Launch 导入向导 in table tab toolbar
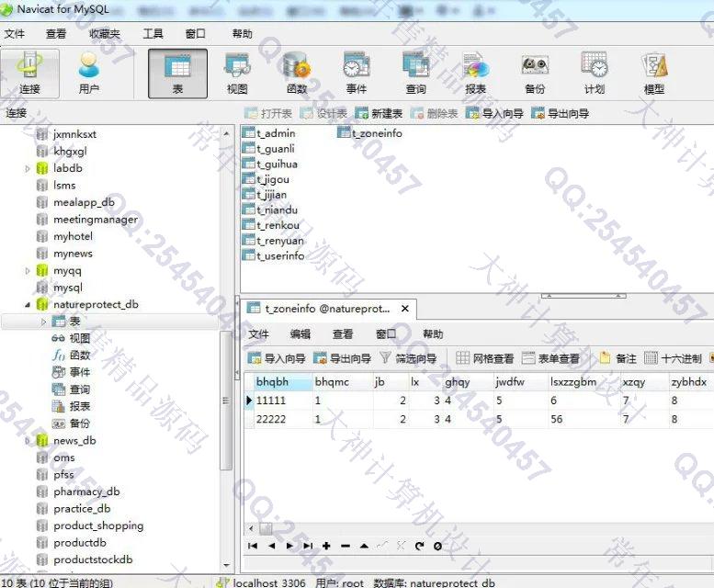 point(277,358)
